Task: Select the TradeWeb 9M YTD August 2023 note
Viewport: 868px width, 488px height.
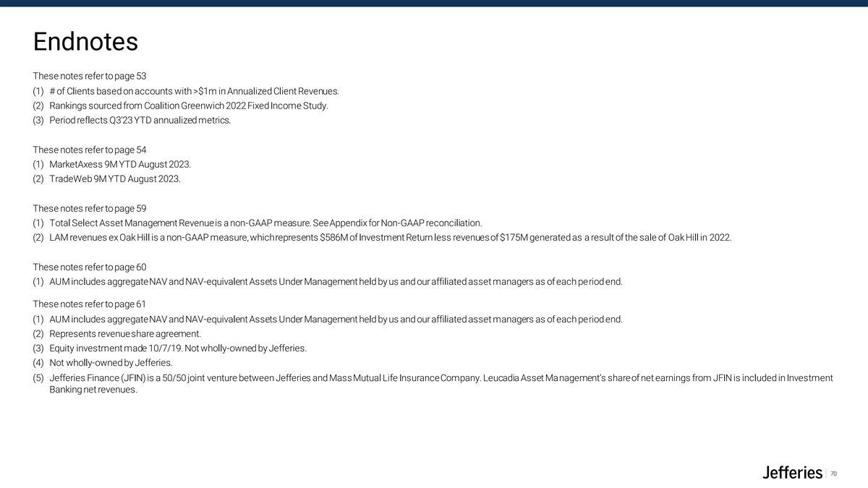Action: coord(107,179)
